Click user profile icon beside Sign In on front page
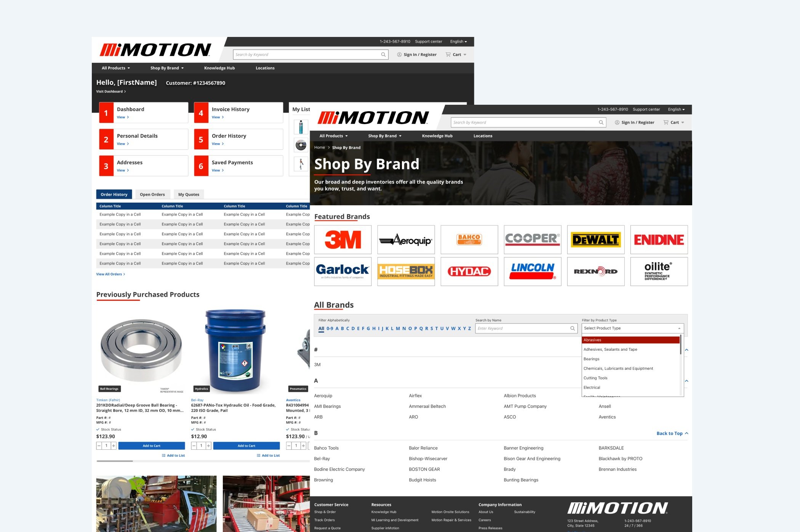The height and width of the screenshot is (532, 800). tap(617, 122)
